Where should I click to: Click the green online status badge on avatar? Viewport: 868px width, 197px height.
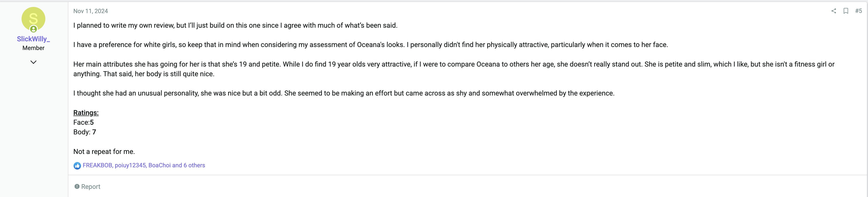(x=33, y=29)
